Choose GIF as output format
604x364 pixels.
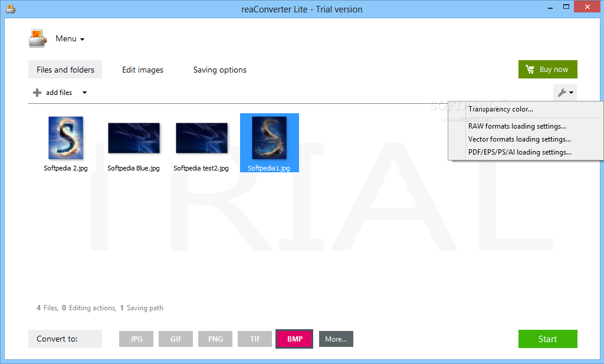(176, 339)
